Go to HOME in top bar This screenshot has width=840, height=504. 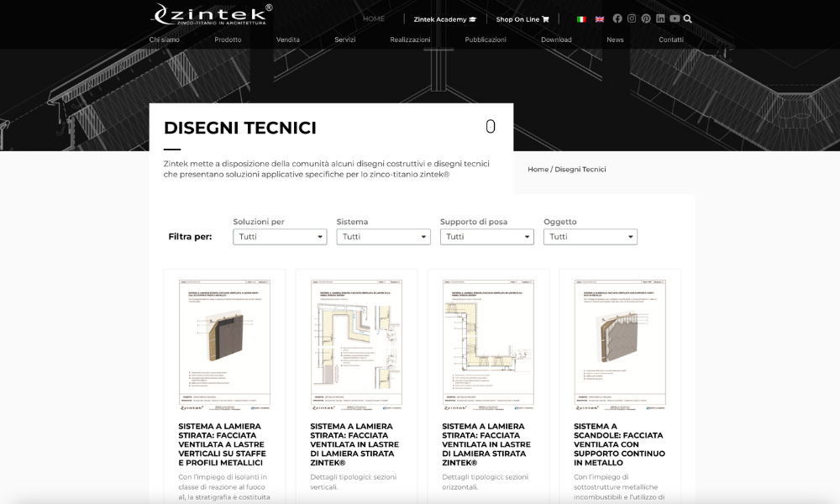point(374,18)
